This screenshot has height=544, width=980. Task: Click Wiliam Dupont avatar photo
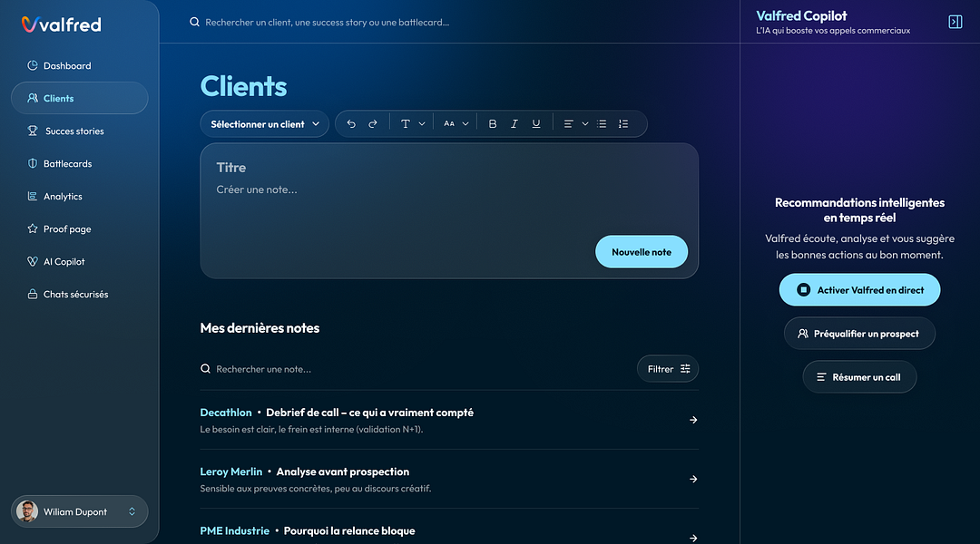[27, 511]
